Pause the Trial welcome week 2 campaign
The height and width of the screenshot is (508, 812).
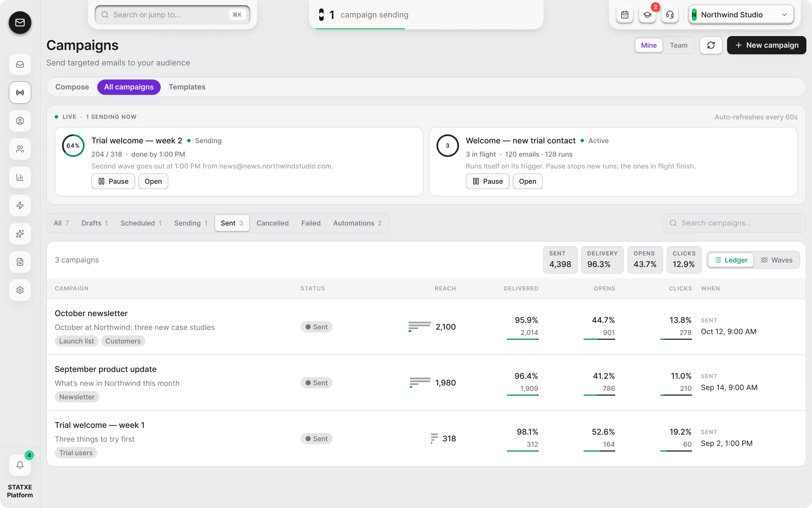[113, 181]
